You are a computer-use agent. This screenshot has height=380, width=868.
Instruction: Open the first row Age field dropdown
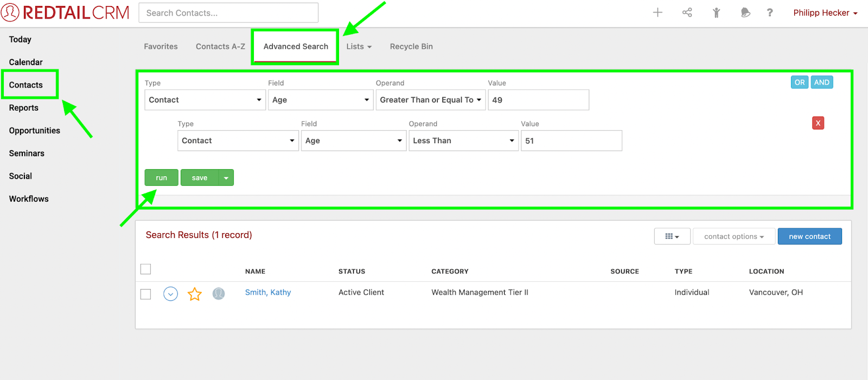(x=321, y=100)
